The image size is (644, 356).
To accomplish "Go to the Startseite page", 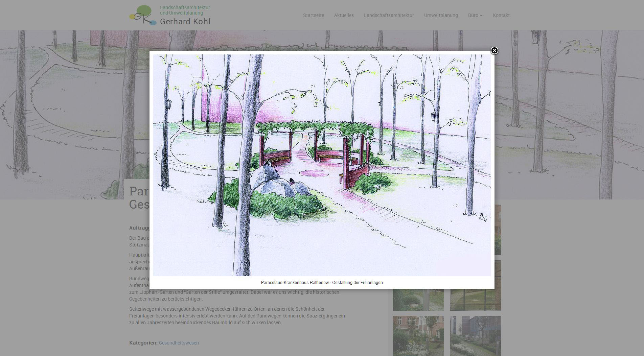I will (313, 15).
